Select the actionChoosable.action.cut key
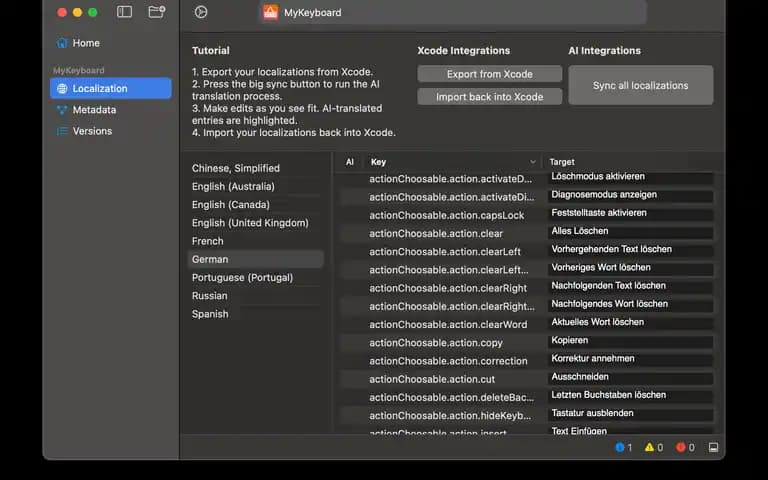The height and width of the screenshot is (480, 768). (432, 379)
